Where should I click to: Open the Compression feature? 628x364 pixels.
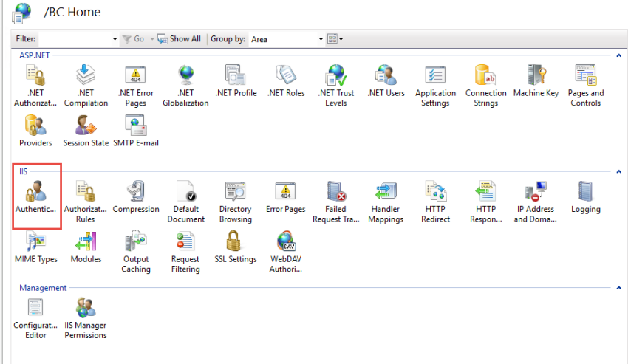click(x=136, y=197)
